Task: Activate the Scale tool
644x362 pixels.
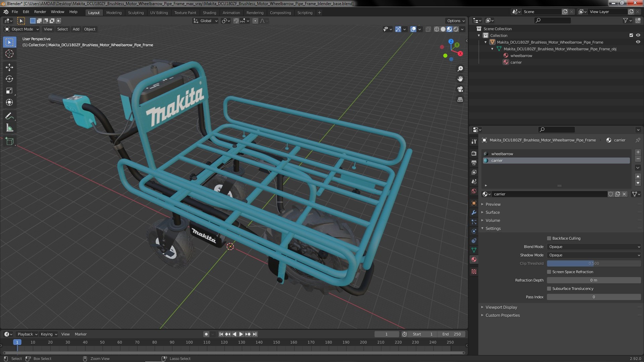Action: coord(9,90)
